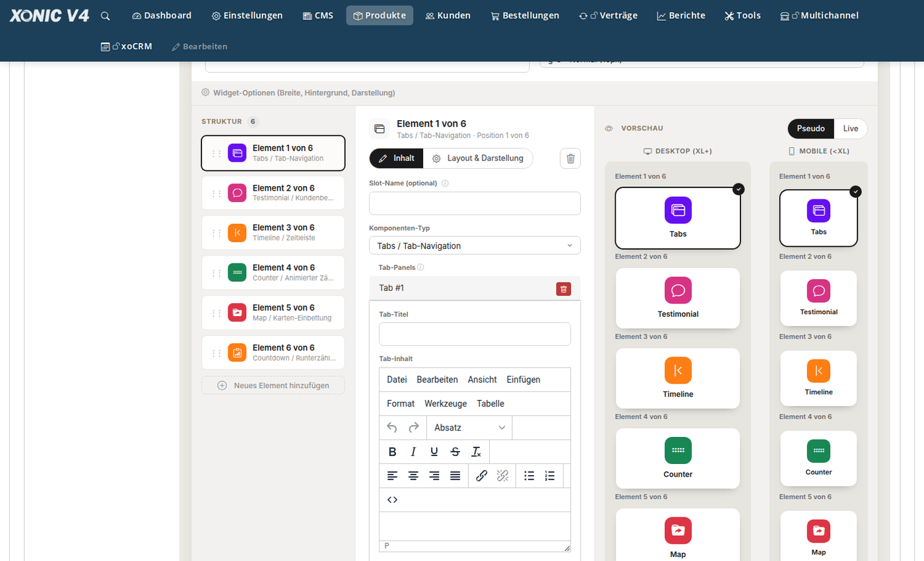
Task: Open the editor's Einfügen menu
Action: tap(523, 379)
